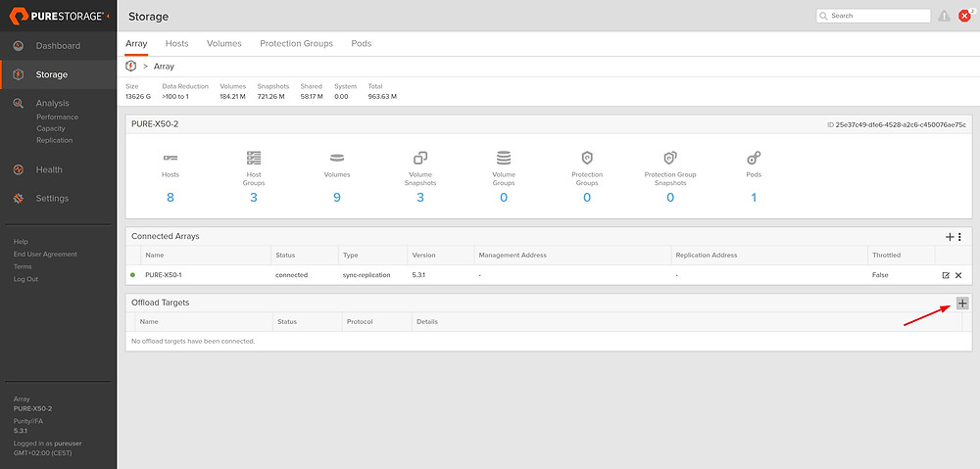Switch to the Hosts tab

click(176, 44)
